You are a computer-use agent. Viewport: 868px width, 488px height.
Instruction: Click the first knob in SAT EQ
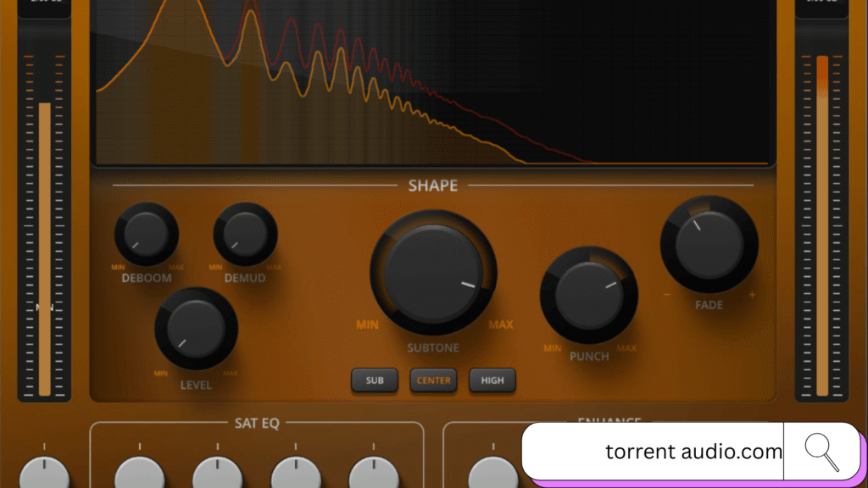(140, 473)
